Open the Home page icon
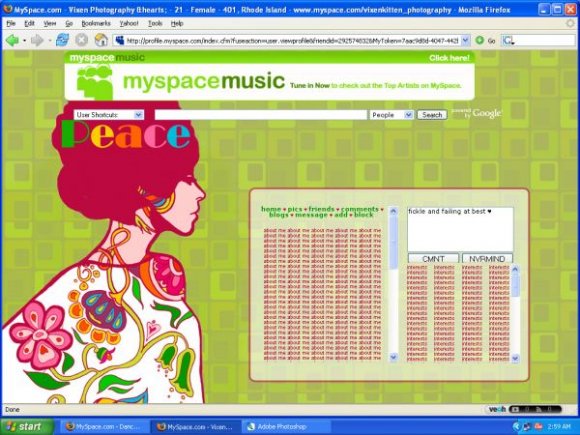Image resolution: width=580 pixels, height=435 pixels. click(101, 40)
